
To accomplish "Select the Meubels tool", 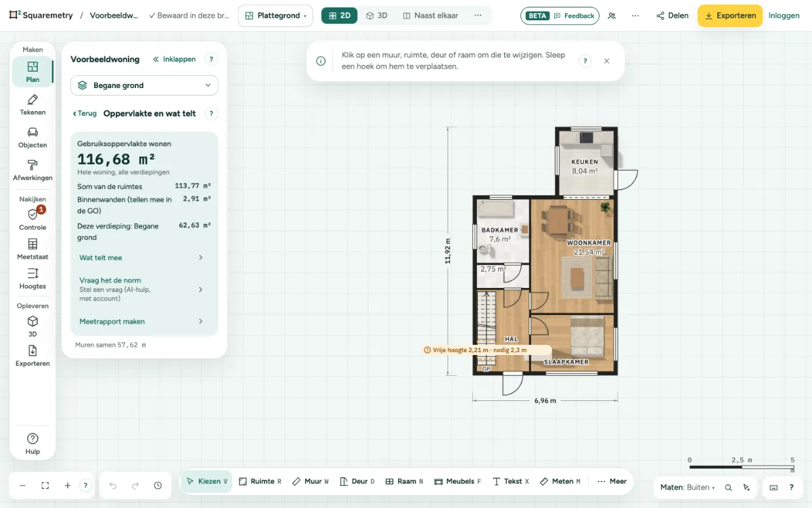I will (x=458, y=482).
